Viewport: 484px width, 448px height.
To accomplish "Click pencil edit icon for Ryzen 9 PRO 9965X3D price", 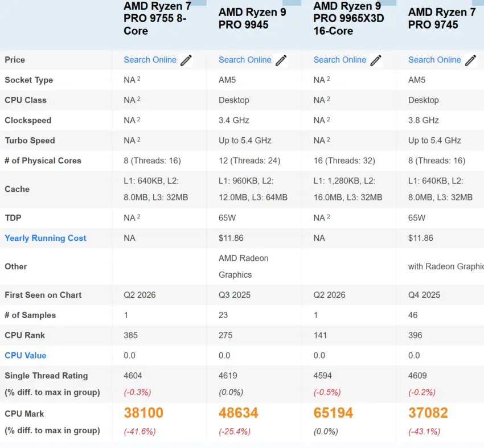I will [x=376, y=60].
